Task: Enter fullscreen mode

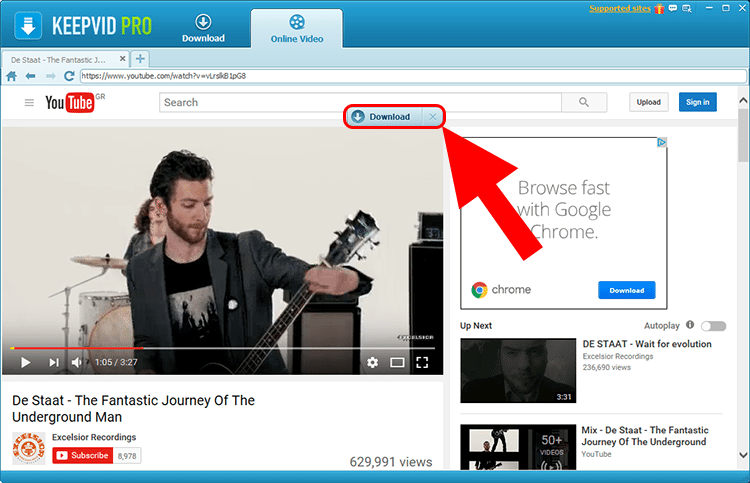Action: click(x=422, y=362)
